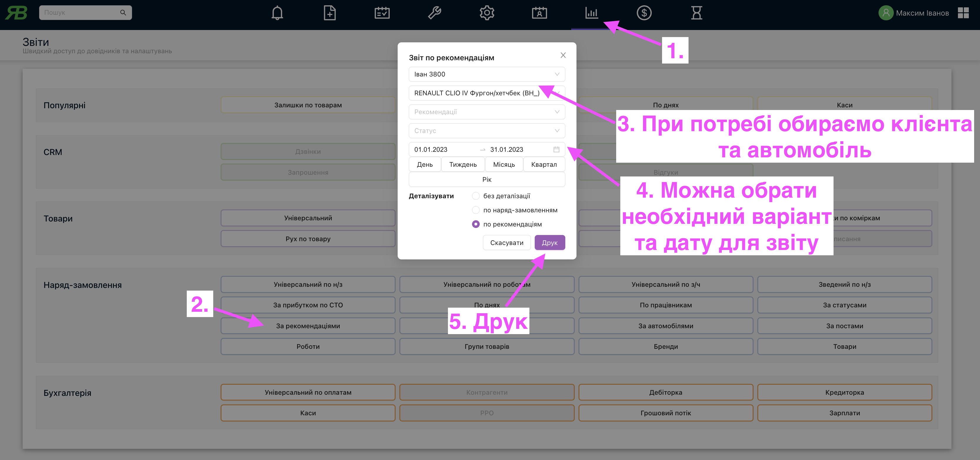Open the 'Статус' dropdown
Image resolution: width=980 pixels, height=460 pixels.
tap(486, 131)
